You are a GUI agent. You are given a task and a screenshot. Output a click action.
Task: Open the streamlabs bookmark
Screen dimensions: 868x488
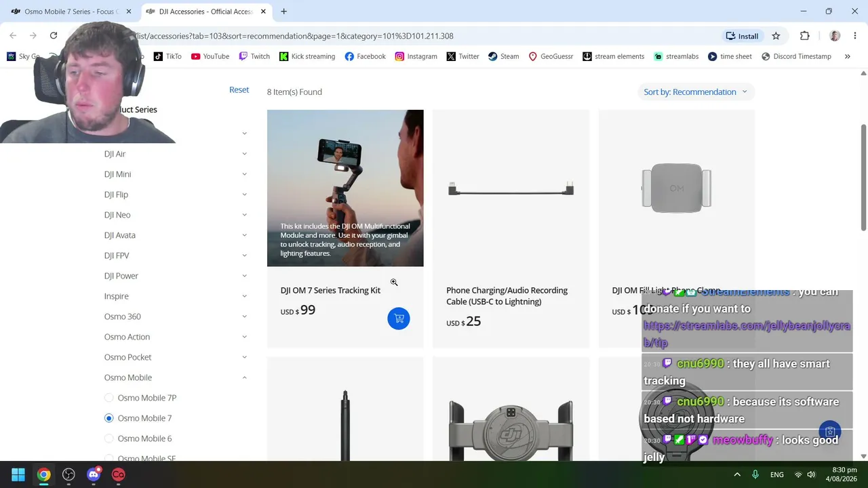(x=676, y=56)
